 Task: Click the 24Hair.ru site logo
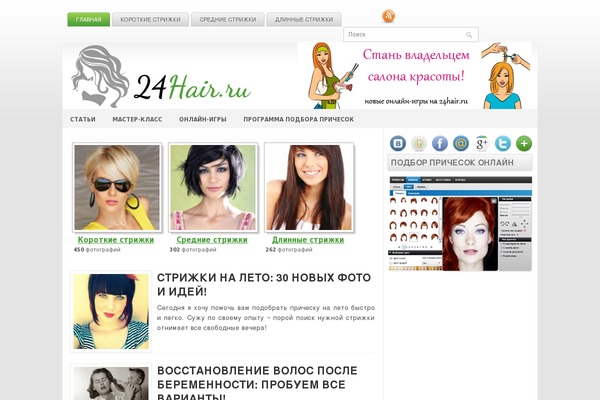[x=161, y=77]
